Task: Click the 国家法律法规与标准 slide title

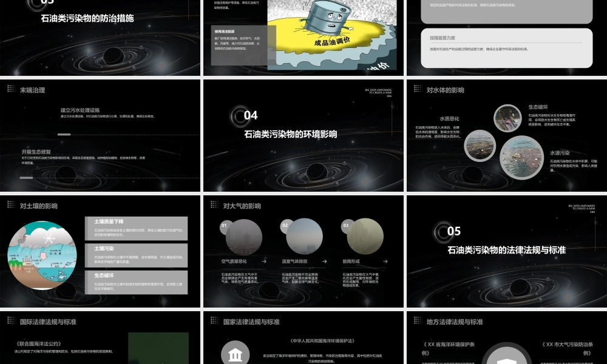Action: tap(251, 322)
